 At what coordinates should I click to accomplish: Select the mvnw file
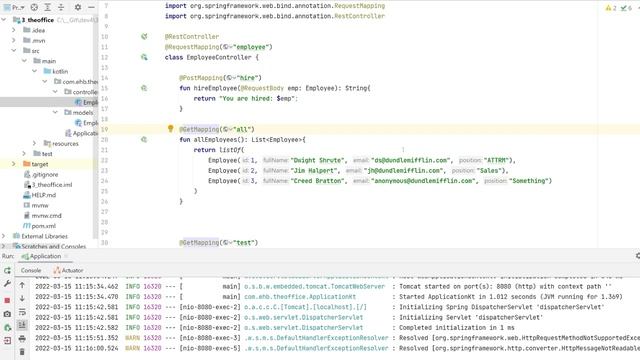36,205
